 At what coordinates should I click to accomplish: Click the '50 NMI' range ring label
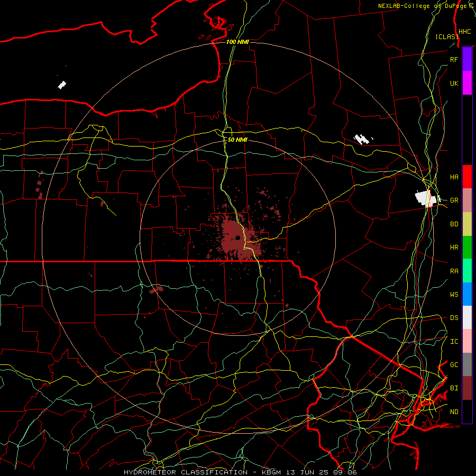pos(237,140)
